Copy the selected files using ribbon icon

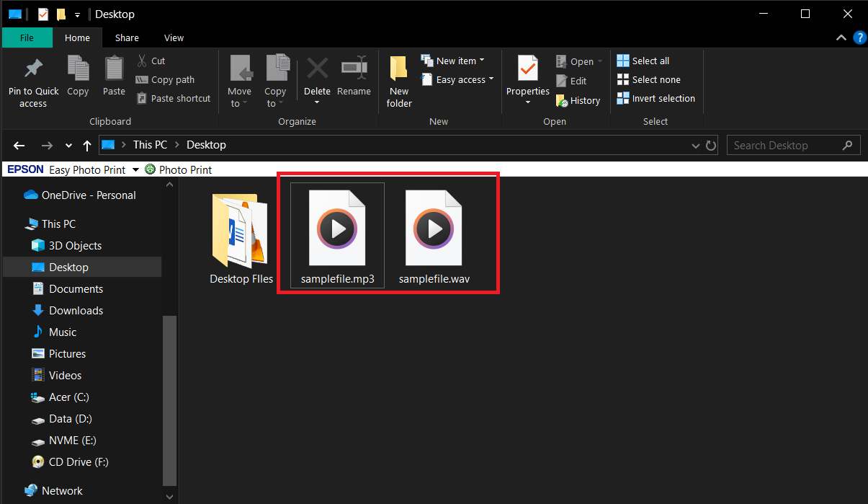pyautogui.click(x=78, y=76)
